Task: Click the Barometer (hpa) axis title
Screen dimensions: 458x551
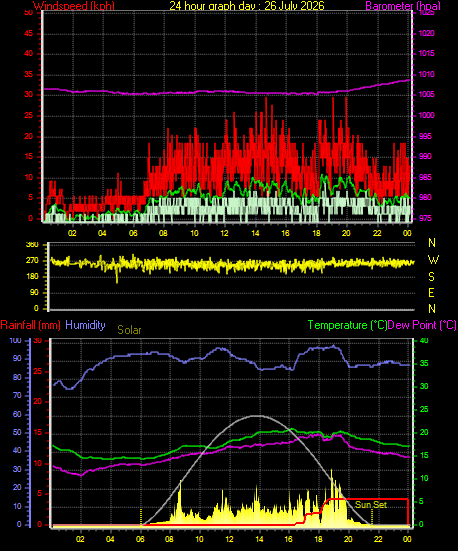Action: [x=403, y=6]
